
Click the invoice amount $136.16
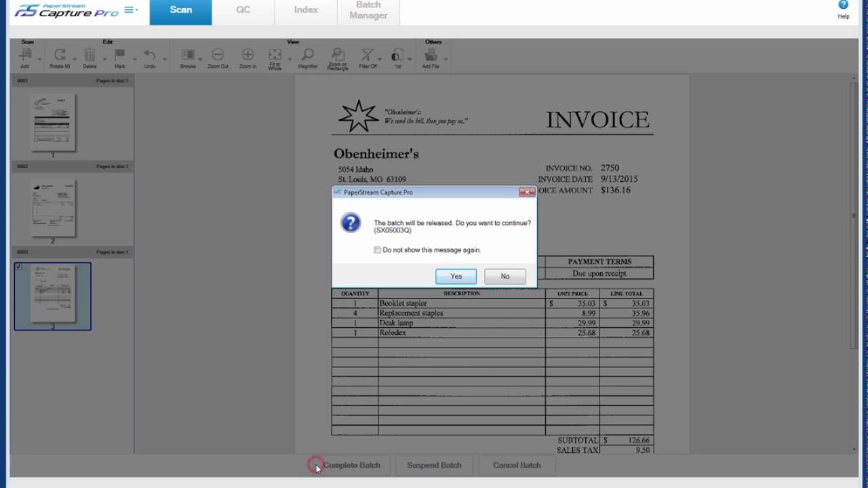click(616, 190)
